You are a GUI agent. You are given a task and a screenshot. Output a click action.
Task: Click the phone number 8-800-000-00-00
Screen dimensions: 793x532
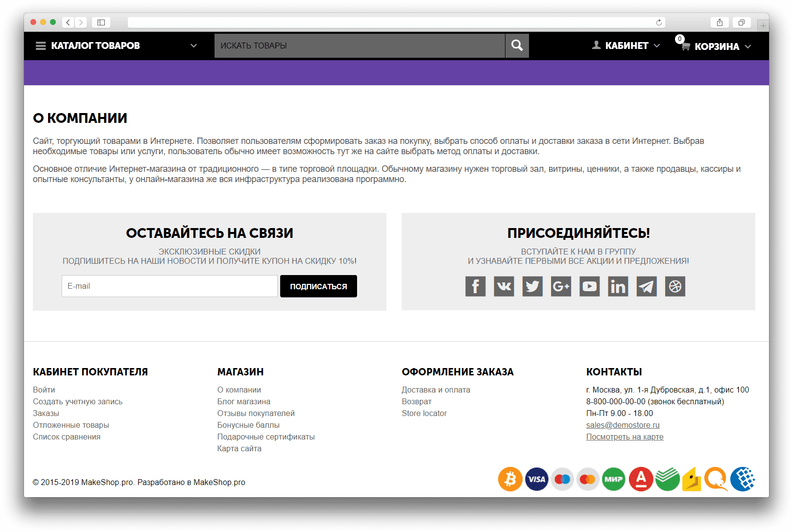[x=616, y=401]
